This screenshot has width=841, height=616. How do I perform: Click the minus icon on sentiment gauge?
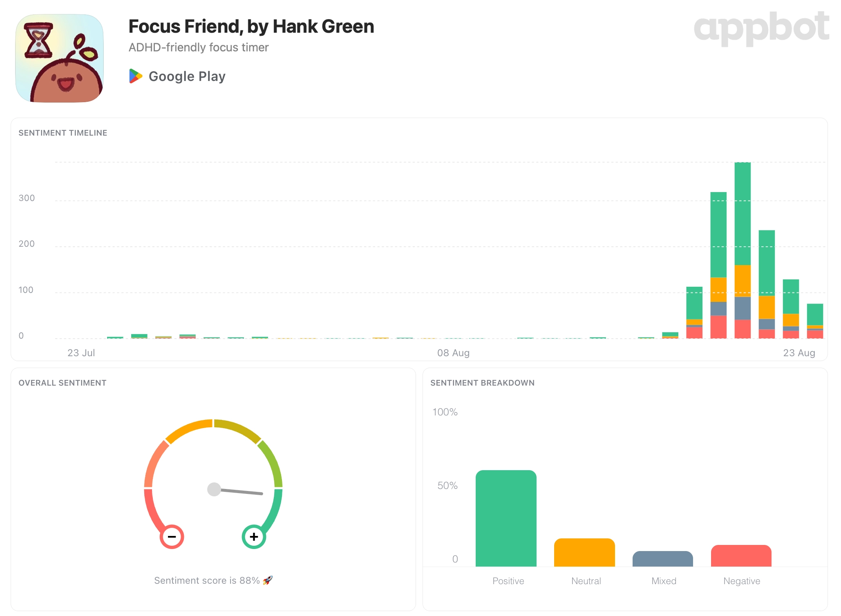pos(172,536)
